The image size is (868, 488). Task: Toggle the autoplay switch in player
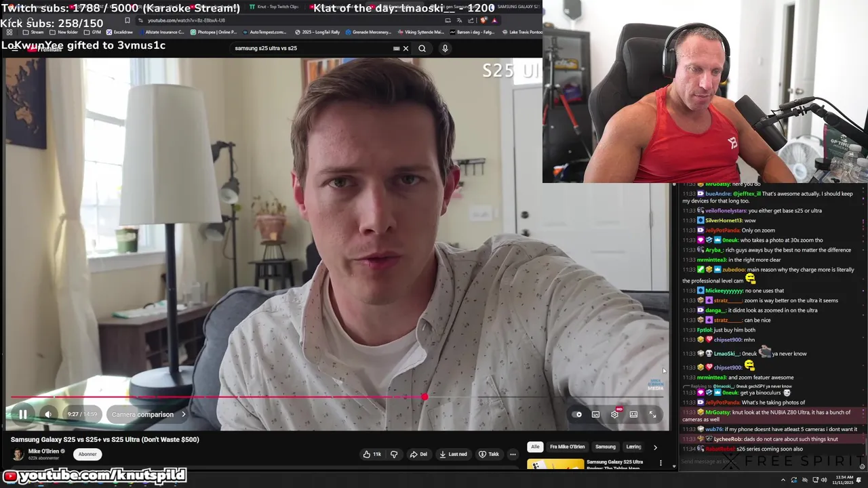577,414
